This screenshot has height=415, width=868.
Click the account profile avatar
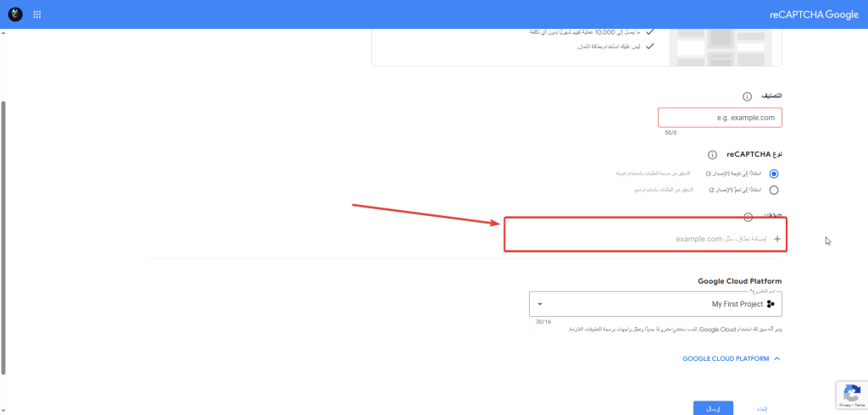click(14, 14)
